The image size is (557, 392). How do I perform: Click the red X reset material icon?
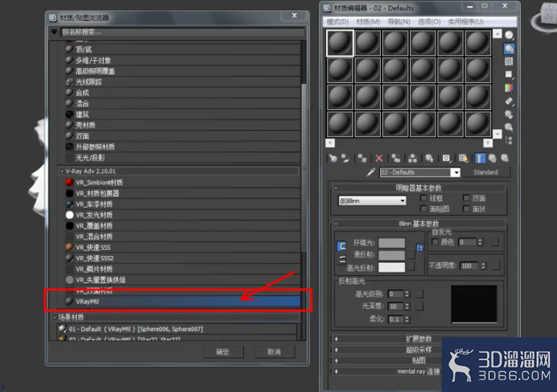pos(379,158)
